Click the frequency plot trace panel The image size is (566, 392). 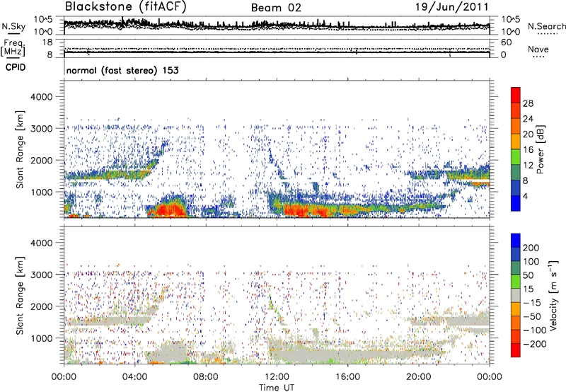pyautogui.click(x=277, y=49)
